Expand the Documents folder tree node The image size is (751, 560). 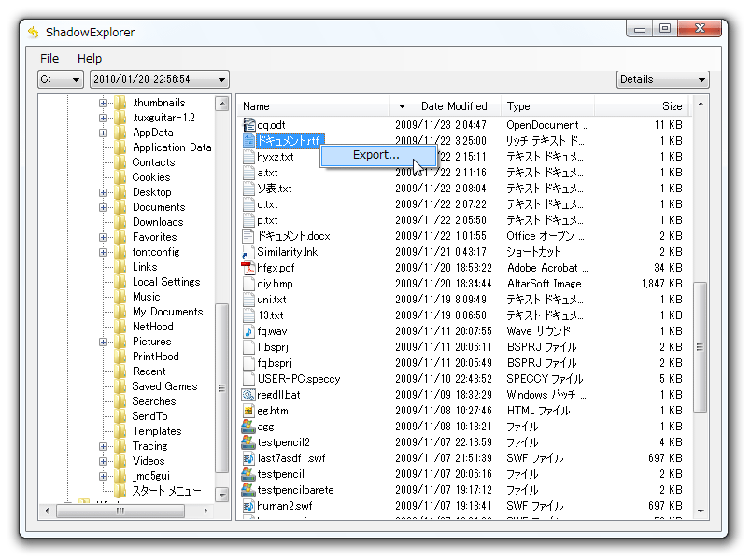point(103,207)
